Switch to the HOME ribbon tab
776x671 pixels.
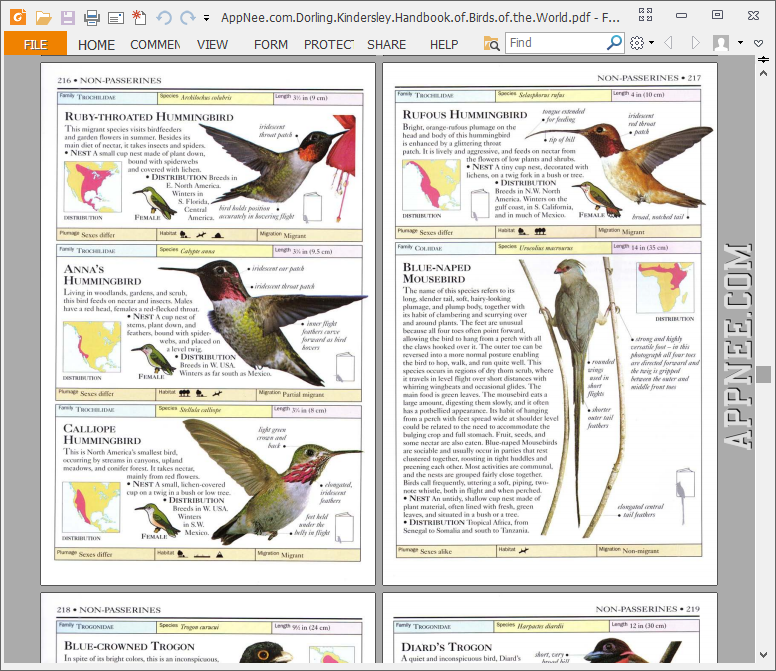click(x=96, y=45)
